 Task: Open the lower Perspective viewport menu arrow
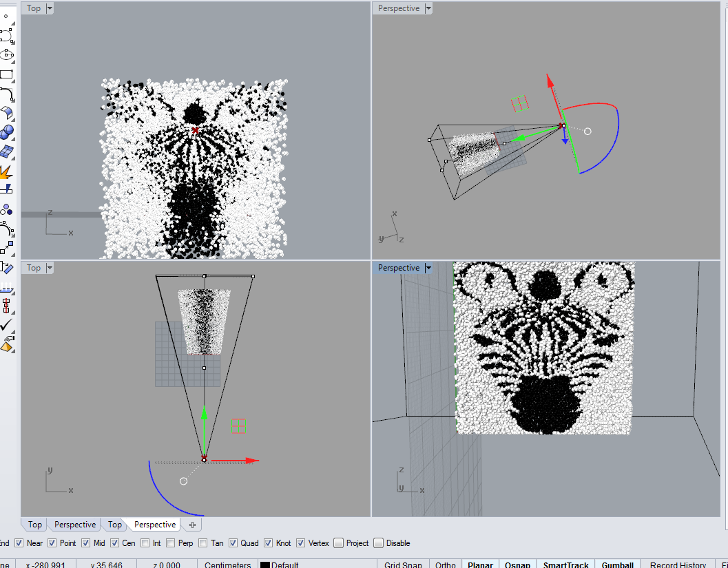tap(428, 268)
